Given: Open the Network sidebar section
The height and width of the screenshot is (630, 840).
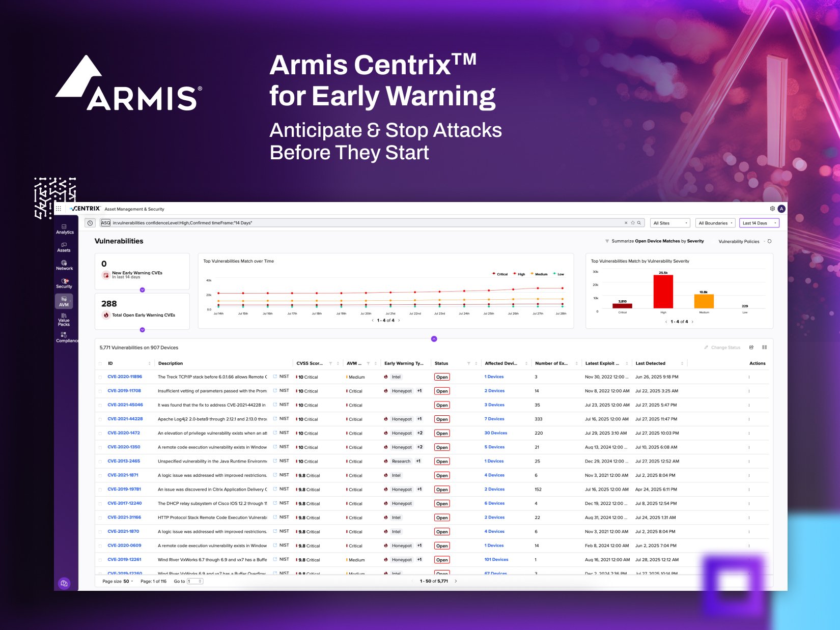Looking at the screenshot, I should click(x=64, y=265).
